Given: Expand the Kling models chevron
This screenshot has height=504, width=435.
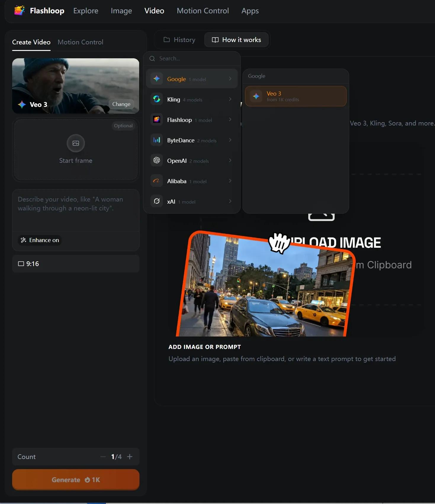Looking at the screenshot, I should click(230, 99).
